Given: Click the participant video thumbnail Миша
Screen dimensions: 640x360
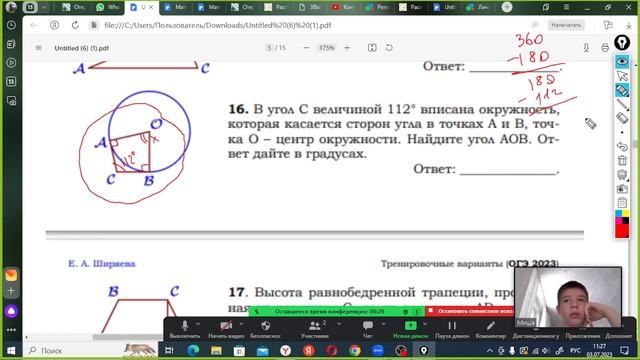Looking at the screenshot, I should (x=568, y=297).
